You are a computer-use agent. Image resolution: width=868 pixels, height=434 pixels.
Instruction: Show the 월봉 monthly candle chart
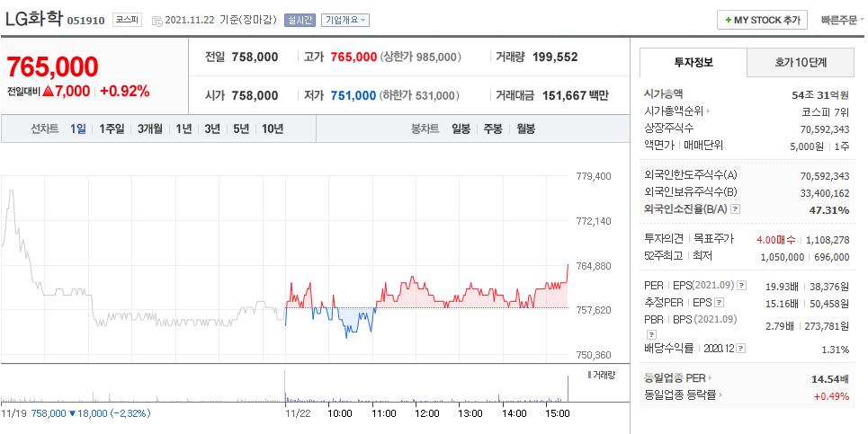(526, 128)
